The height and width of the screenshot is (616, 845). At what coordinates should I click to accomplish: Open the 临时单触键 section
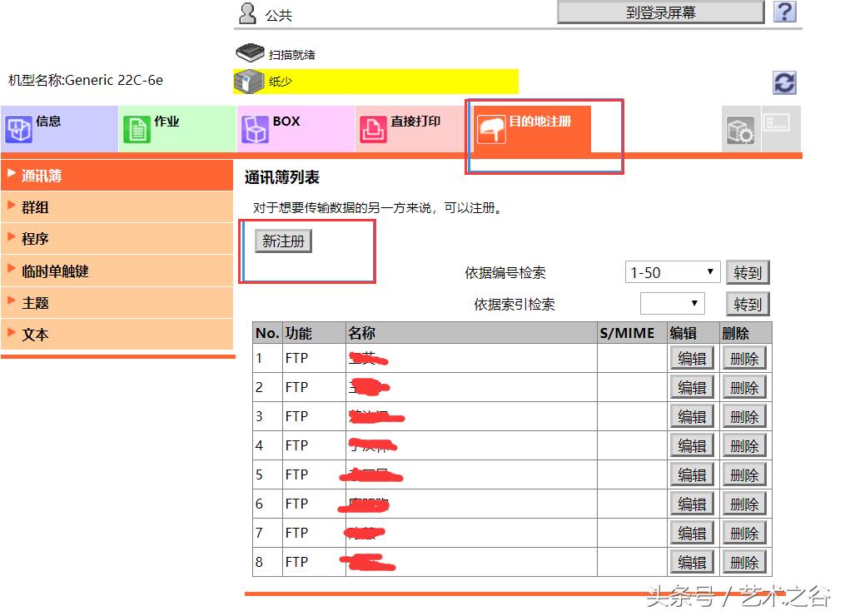pyautogui.click(x=62, y=271)
